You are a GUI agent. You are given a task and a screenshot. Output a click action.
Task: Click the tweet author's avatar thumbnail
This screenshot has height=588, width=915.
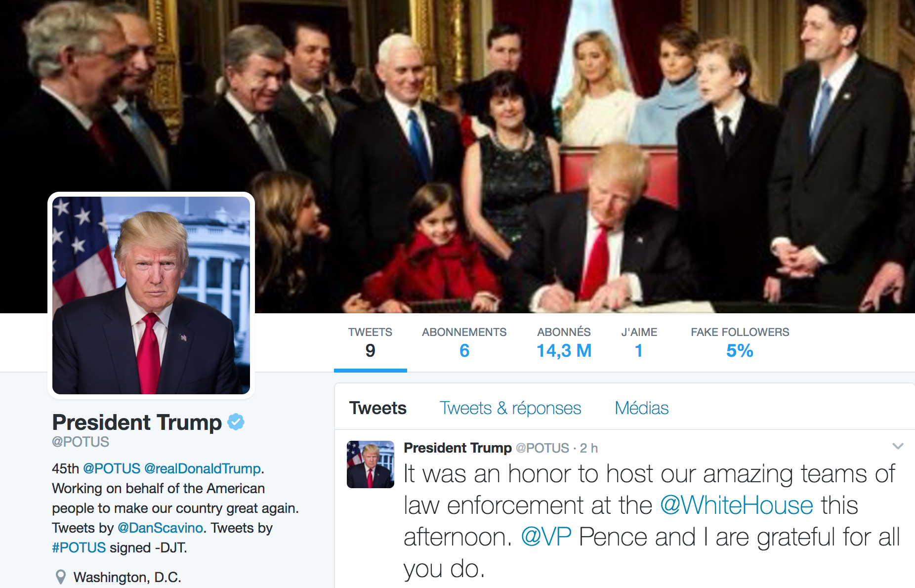[371, 464]
